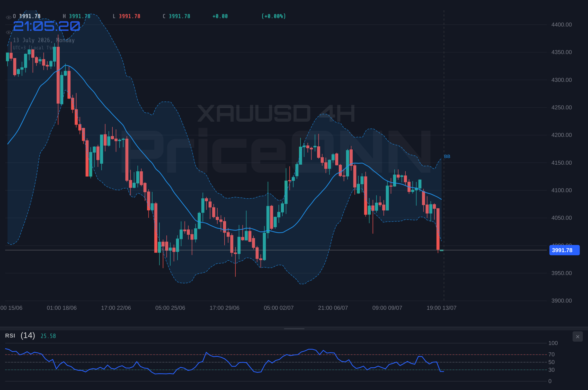Click the 17:00 22/06 time axis label
Viewport: 588px width, 390px height.
coord(116,308)
